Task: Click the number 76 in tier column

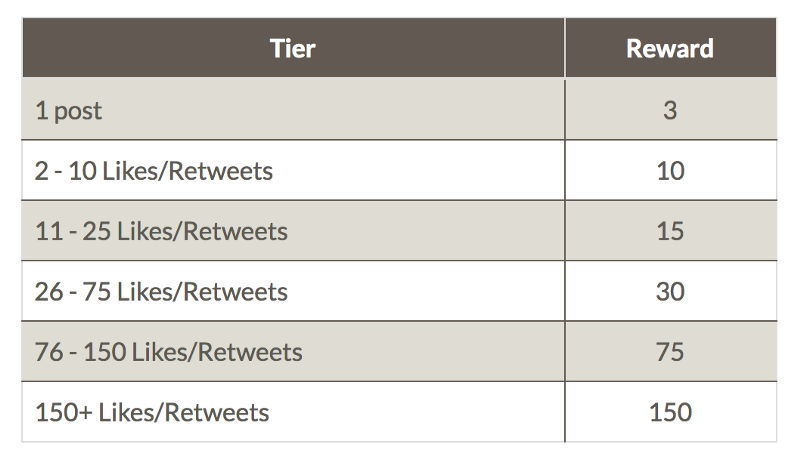Action: pyautogui.click(x=49, y=352)
